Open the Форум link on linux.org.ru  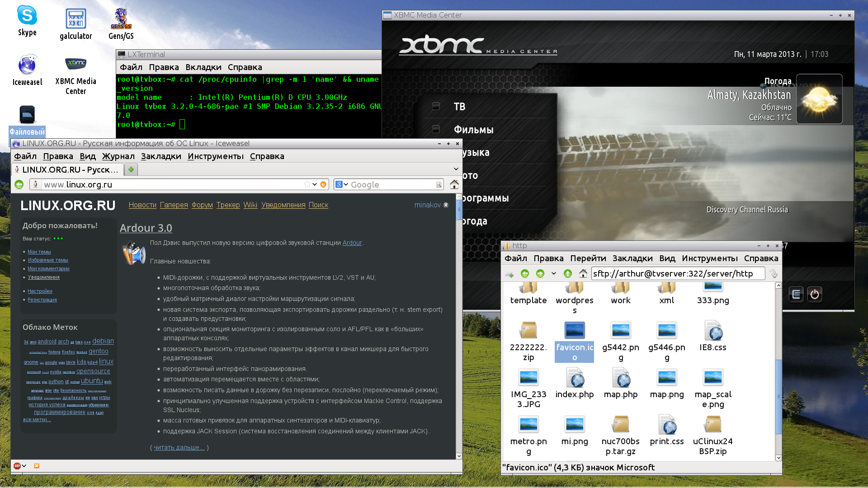[x=202, y=205]
